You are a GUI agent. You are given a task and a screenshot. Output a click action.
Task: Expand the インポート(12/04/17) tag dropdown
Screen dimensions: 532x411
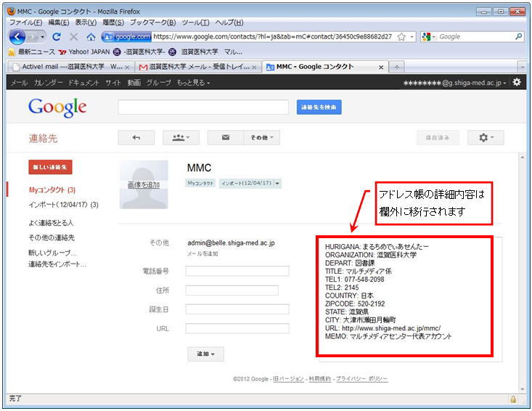coord(277,183)
